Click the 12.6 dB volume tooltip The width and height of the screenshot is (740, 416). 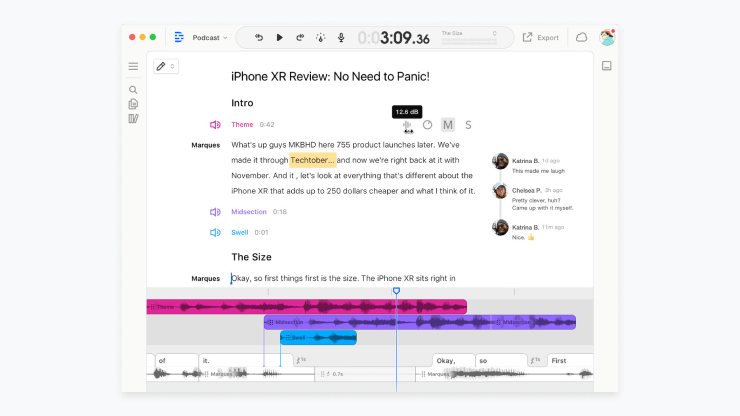(x=407, y=112)
